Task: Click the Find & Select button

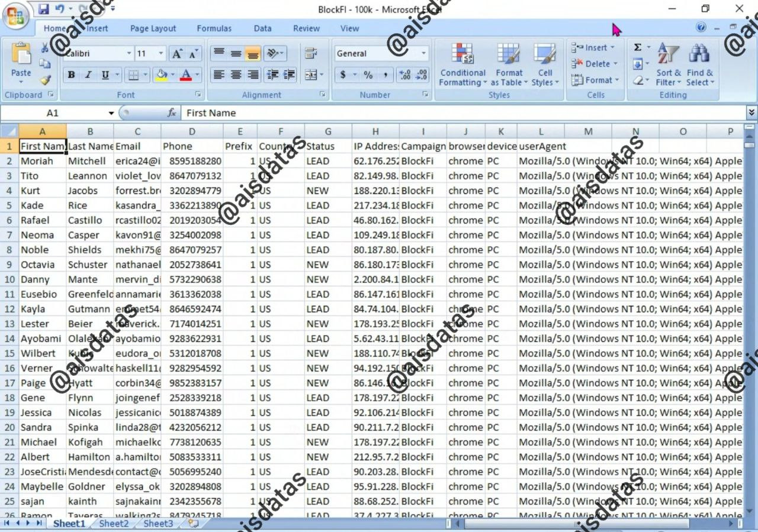Action: (700, 65)
